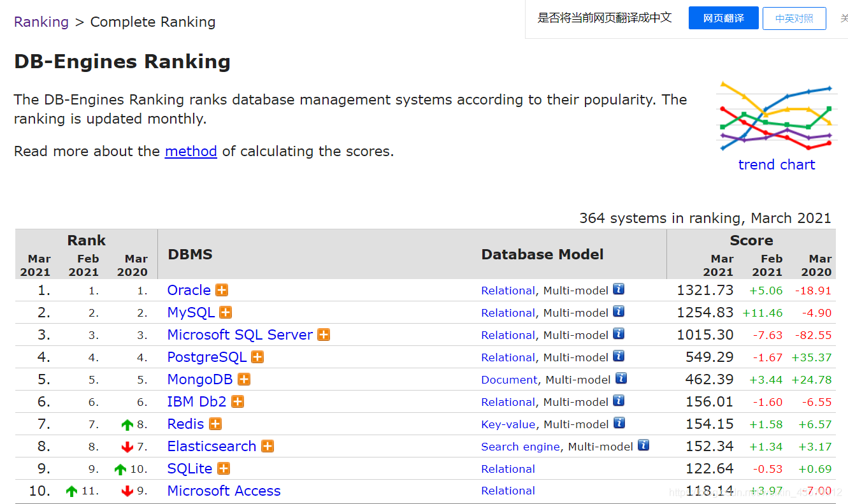Click green up arrow beside rank 11
Screen dimensions: 848x504
coord(71,491)
